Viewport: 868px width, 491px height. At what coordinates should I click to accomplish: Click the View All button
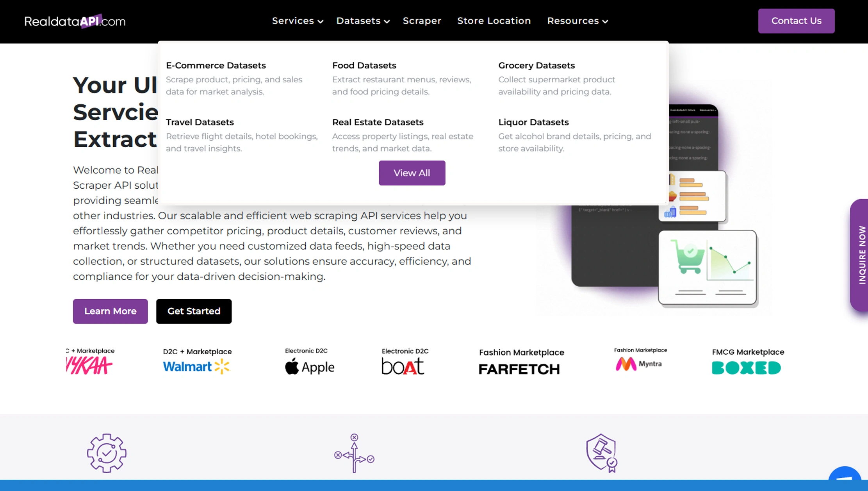(x=412, y=173)
